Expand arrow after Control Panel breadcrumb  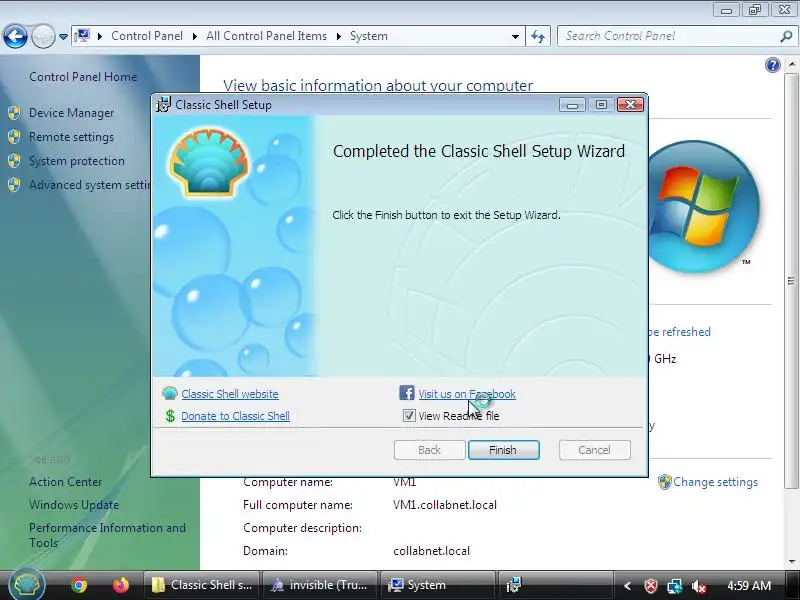[x=194, y=36]
